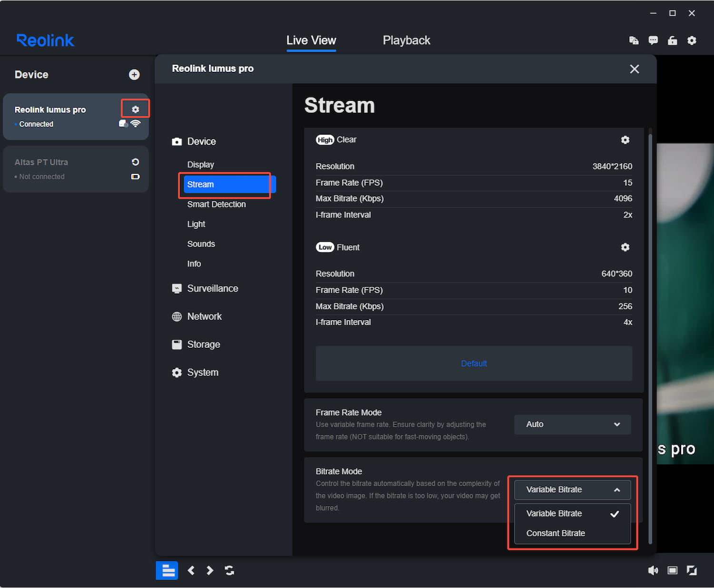
Task: Open Smart Detection settings
Action: coord(217,205)
